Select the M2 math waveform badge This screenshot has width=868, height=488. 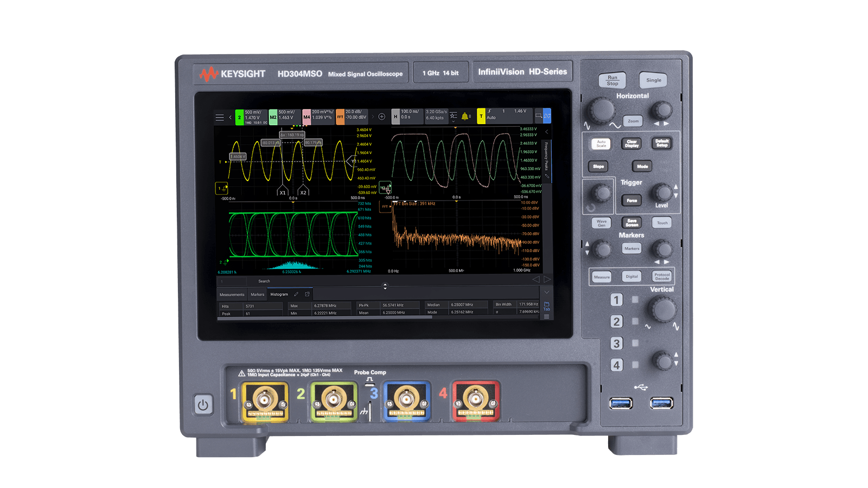click(x=285, y=117)
